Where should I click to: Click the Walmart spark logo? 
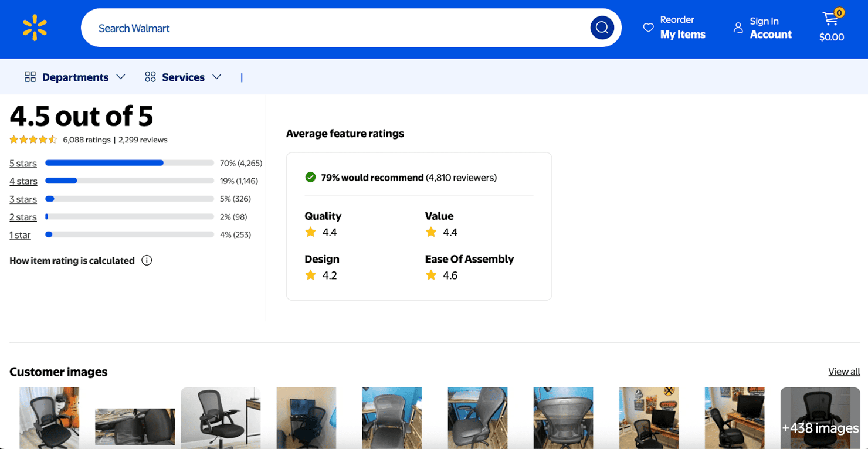tap(35, 28)
